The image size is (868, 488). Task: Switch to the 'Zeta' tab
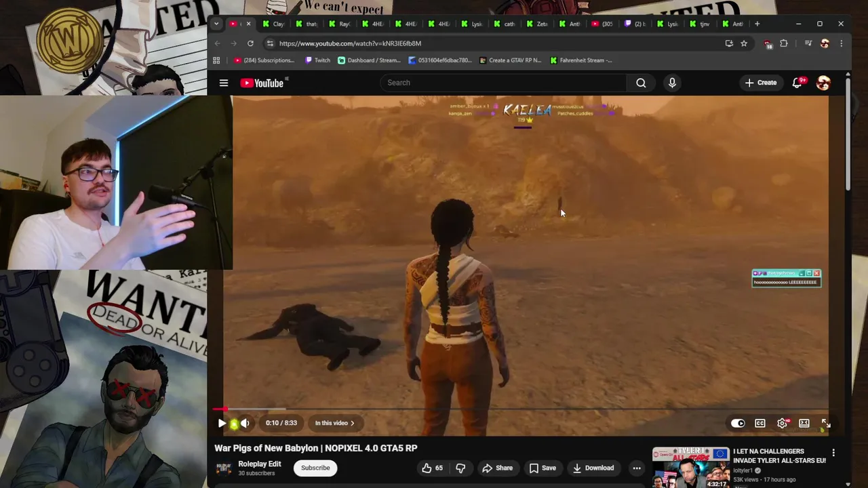(538, 24)
